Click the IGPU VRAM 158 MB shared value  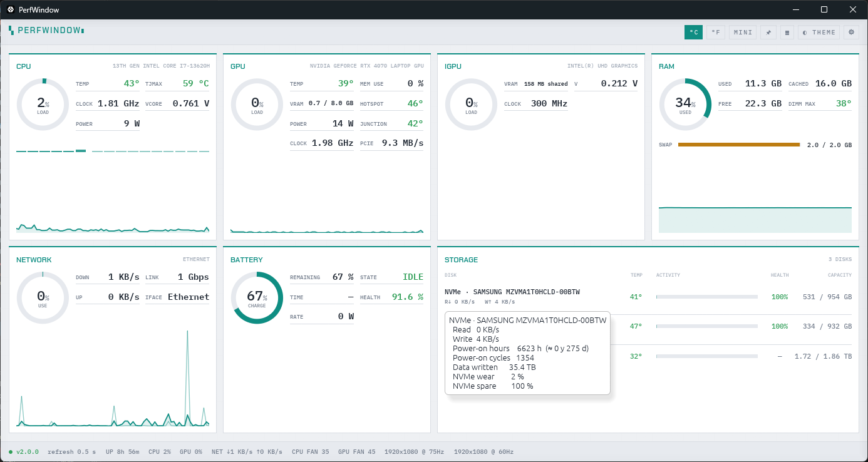[545, 84]
